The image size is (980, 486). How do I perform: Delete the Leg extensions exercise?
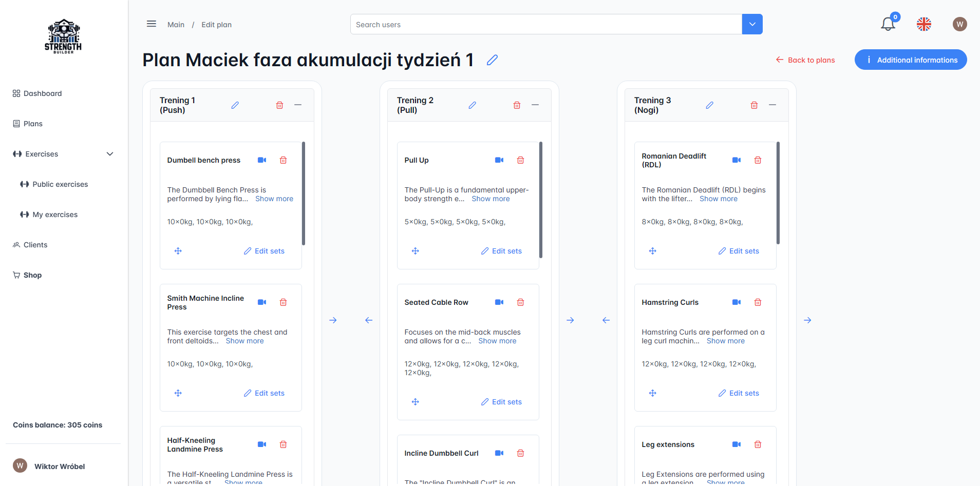click(758, 444)
